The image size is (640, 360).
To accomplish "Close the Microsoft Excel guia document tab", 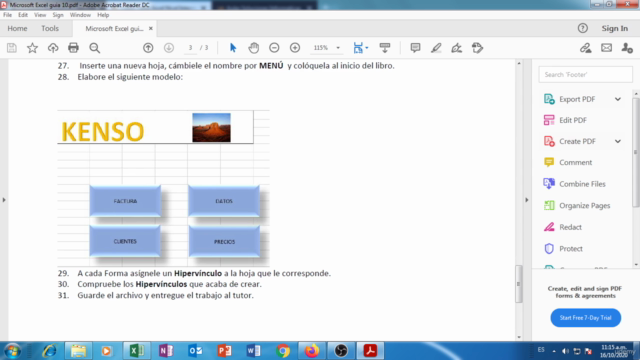I will click(x=151, y=29).
